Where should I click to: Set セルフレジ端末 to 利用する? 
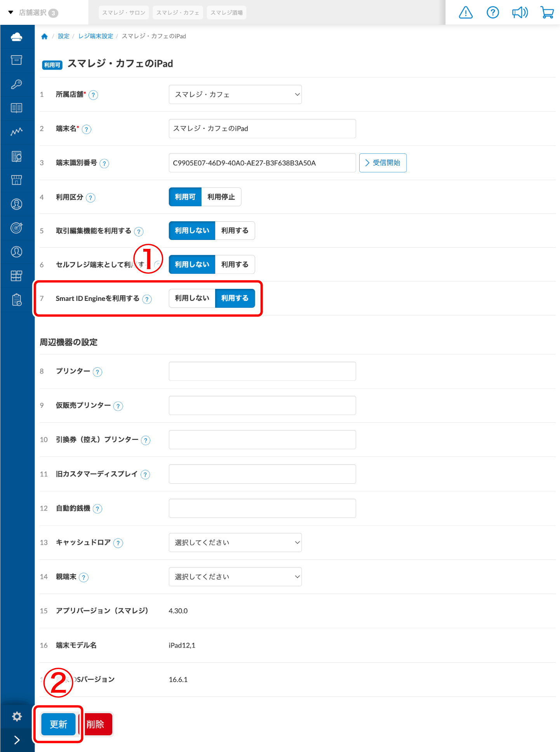[x=235, y=264]
